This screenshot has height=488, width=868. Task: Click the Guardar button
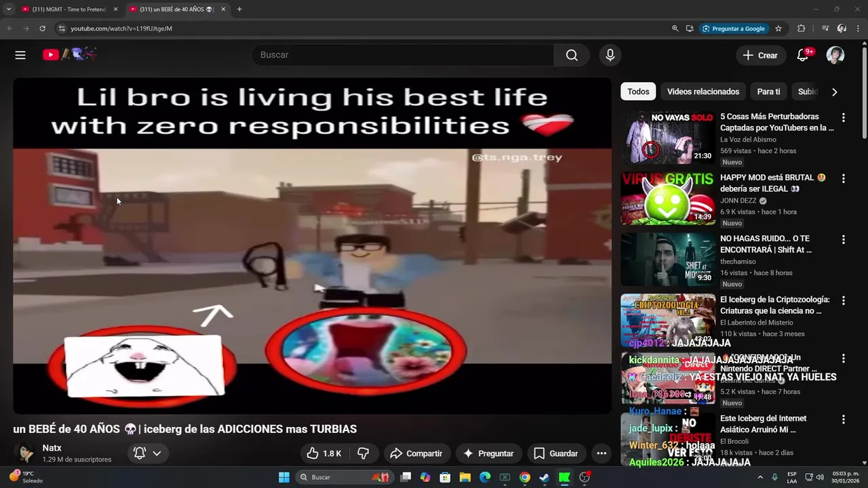556,453
